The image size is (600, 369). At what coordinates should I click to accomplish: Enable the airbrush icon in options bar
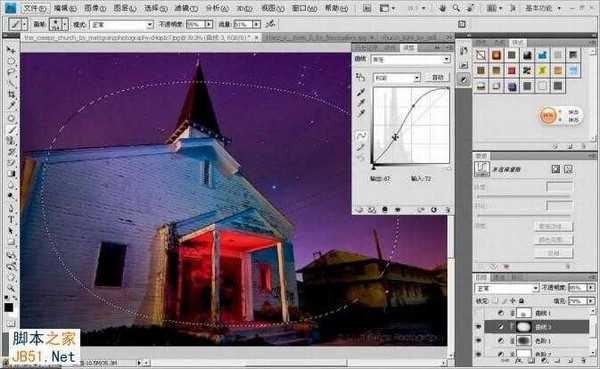[271, 24]
